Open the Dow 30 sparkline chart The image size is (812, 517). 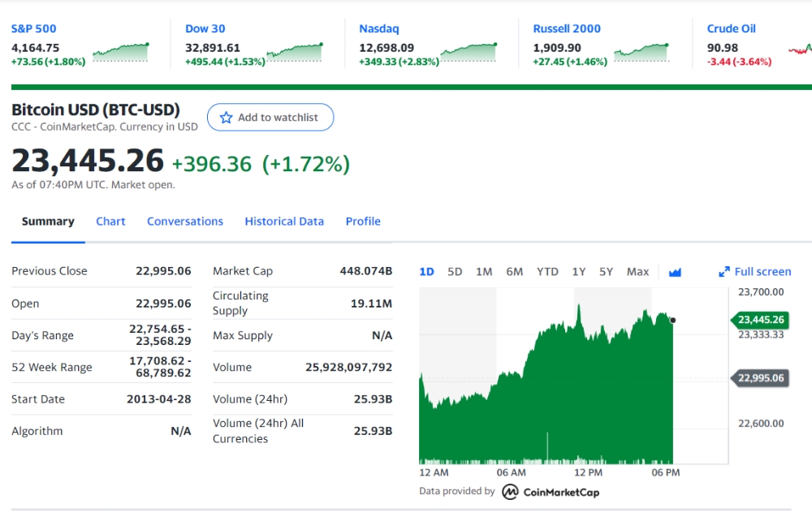296,52
